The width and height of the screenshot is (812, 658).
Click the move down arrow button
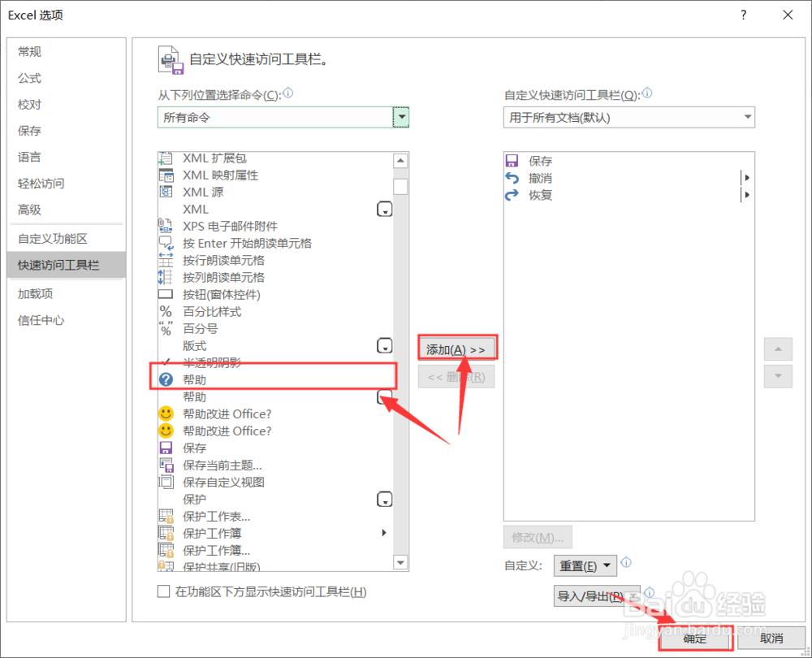[x=778, y=376]
